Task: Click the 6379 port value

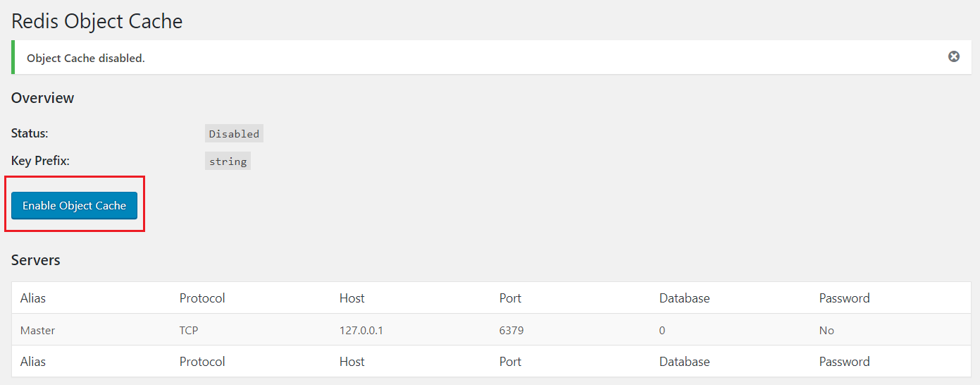Action: coord(511,330)
